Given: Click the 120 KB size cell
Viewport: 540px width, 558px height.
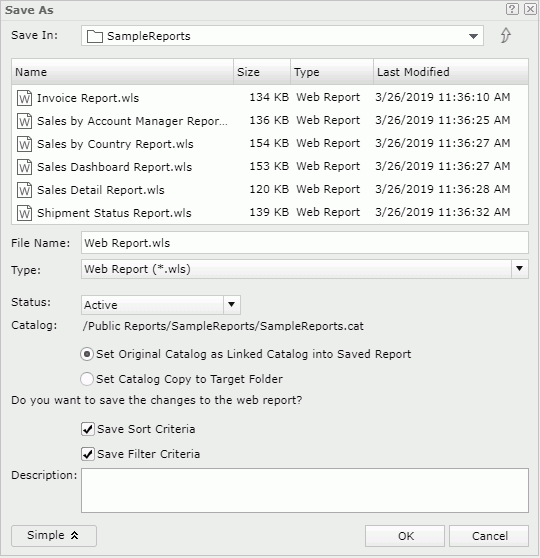Looking at the screenshot, I should pos(269,189).
